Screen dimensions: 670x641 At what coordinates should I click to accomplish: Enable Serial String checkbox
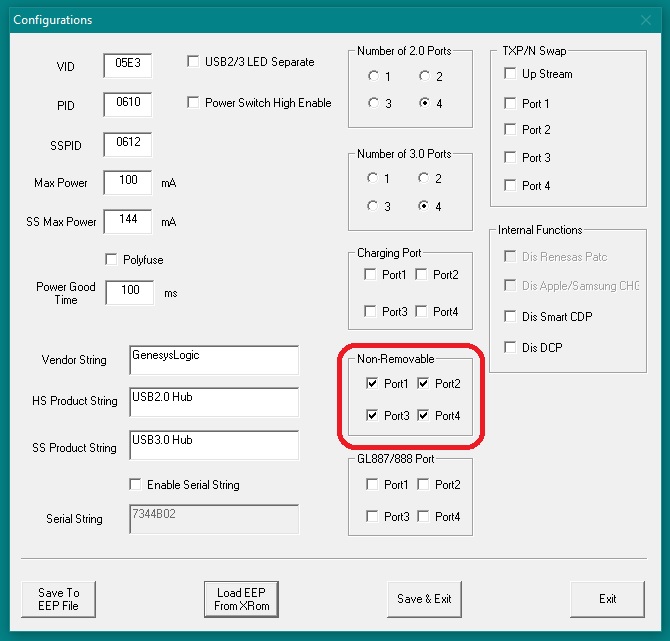point(136,485)
